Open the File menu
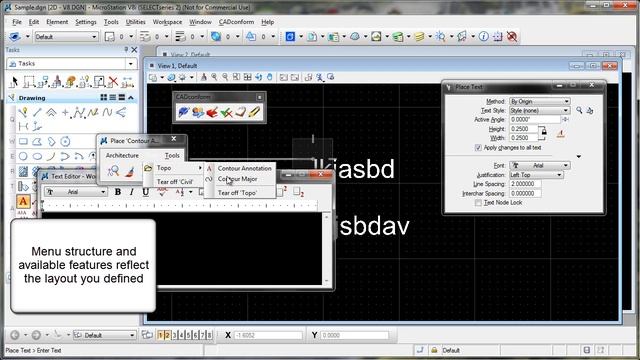Screen dimensions: 640x360 [17, 22]
